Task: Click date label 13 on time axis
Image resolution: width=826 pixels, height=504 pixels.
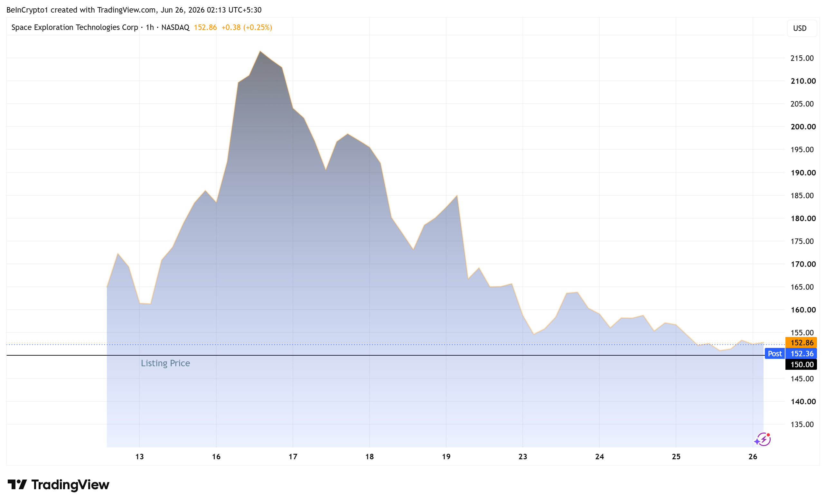Action: coord(139,457)
